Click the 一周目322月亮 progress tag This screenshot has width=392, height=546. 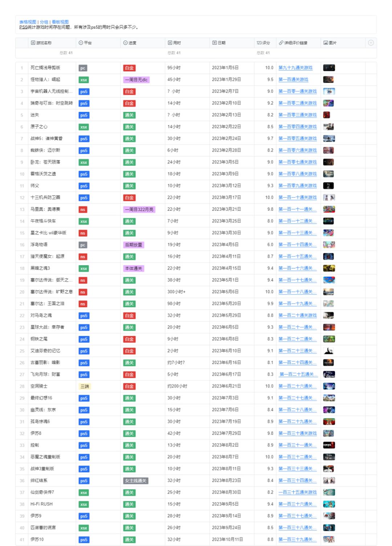pyautogui.click(x=139, y=210)
